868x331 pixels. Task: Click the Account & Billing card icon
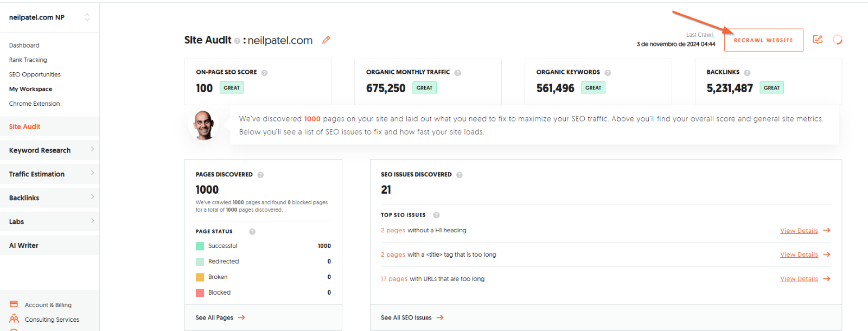(14, 304)
